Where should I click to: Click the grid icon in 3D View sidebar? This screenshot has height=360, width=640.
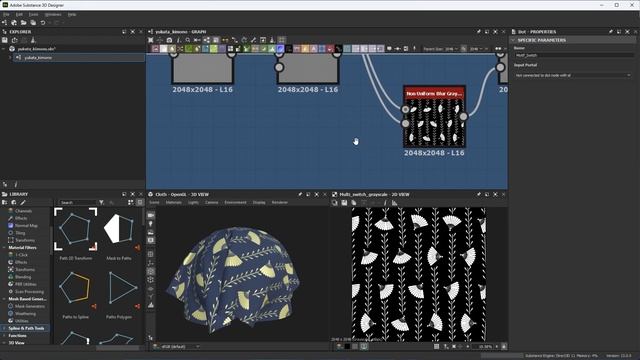(151, 254)
